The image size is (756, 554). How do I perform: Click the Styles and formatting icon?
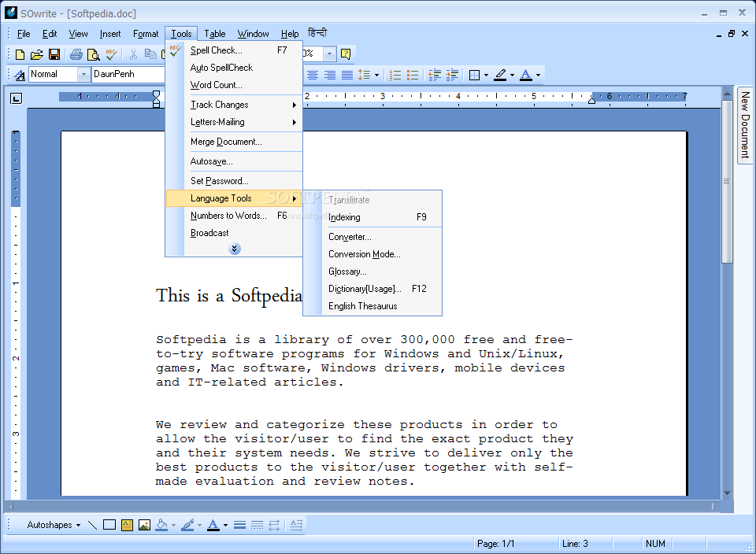(20, 75)
